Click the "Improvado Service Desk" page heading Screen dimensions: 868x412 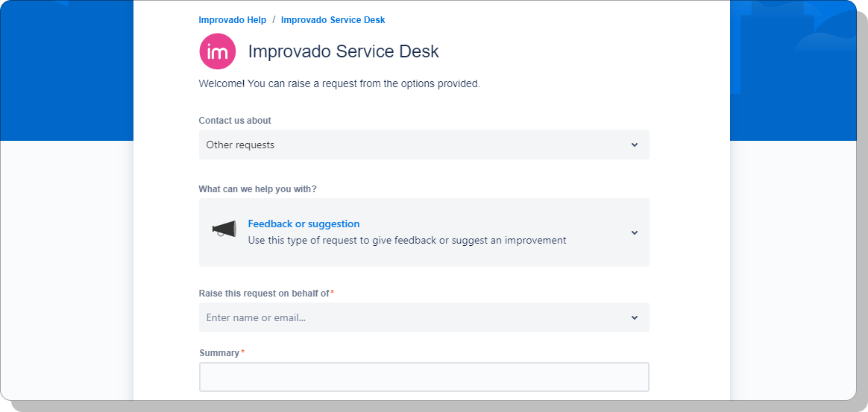click(x=343, y=51)
